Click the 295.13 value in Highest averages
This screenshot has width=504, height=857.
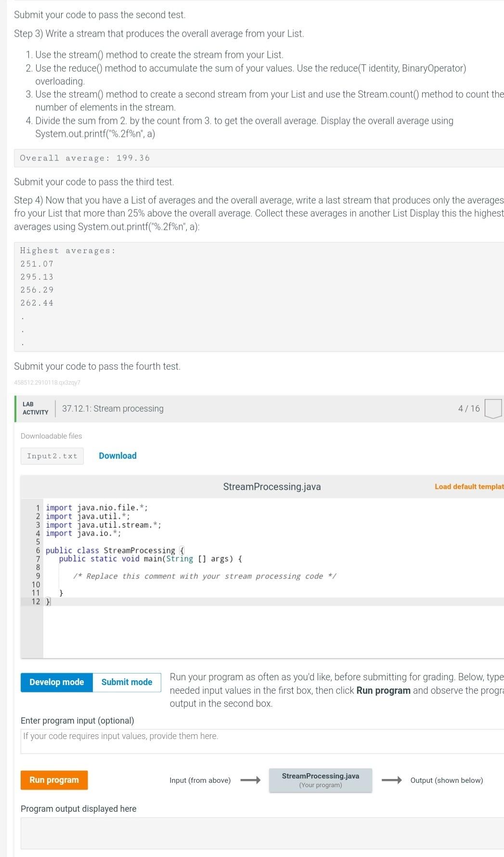pyautogui.click(x=37, y=277)
